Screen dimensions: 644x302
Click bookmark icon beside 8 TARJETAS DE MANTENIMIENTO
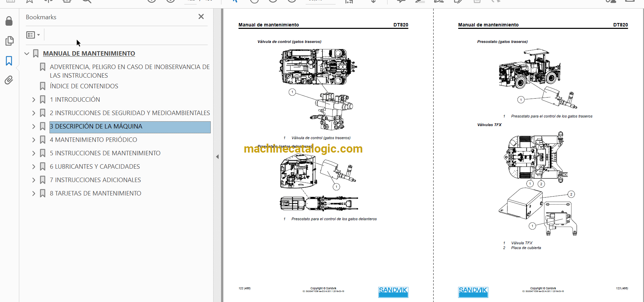[x=43, y=193]
